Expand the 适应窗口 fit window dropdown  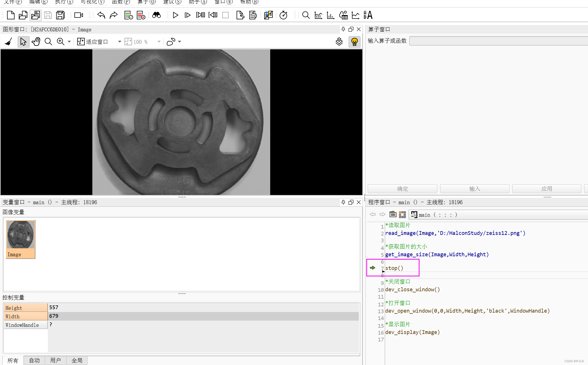pyautogui.click(x=119, y=42)
